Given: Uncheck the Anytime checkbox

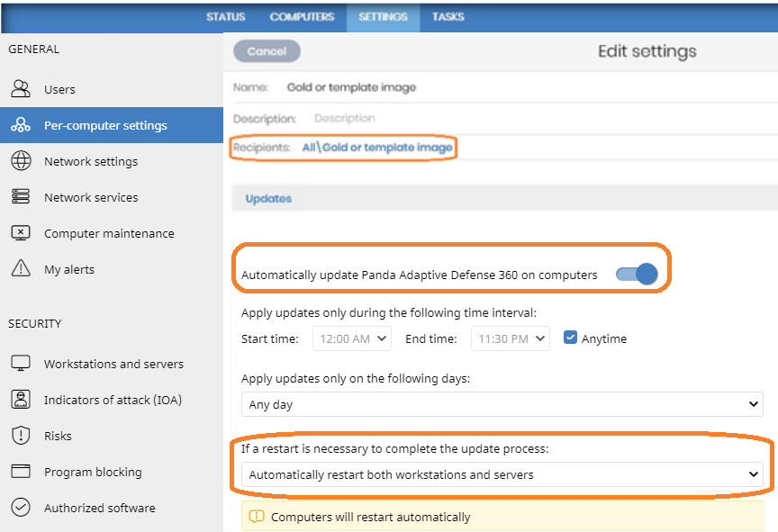Looking at the screenshot, I should [x=570, y=338].
